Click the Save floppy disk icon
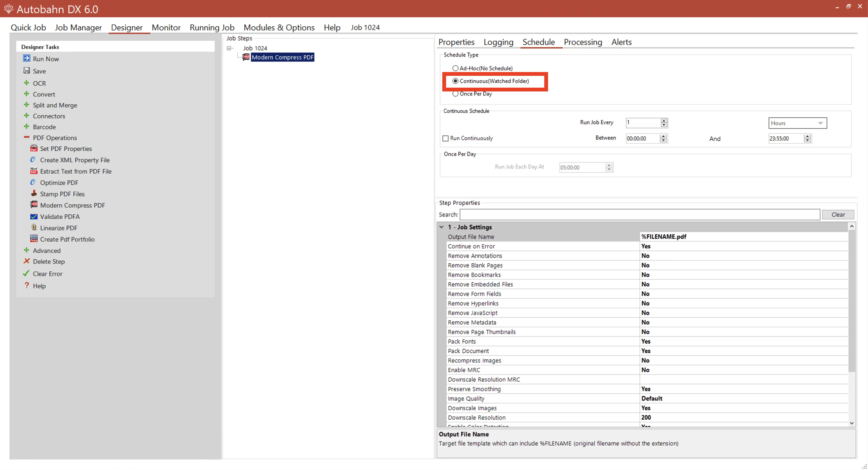The image size is (868, 470). coord(27,71)
